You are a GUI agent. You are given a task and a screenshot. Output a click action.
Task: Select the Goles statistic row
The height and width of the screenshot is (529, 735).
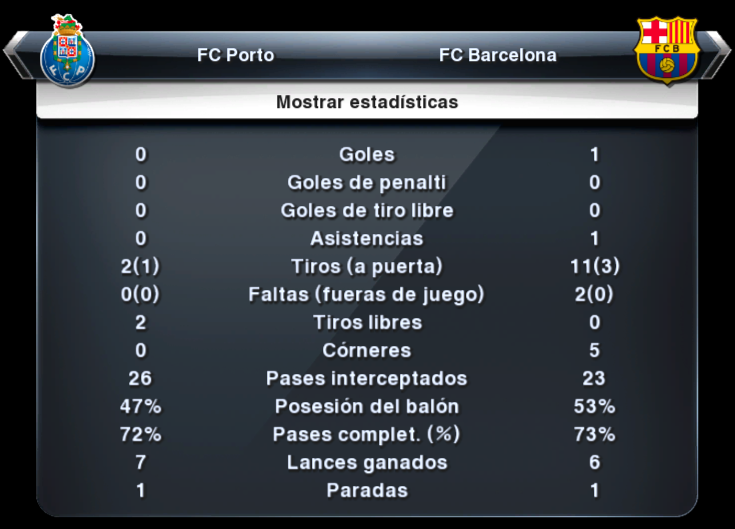(367, 155)
